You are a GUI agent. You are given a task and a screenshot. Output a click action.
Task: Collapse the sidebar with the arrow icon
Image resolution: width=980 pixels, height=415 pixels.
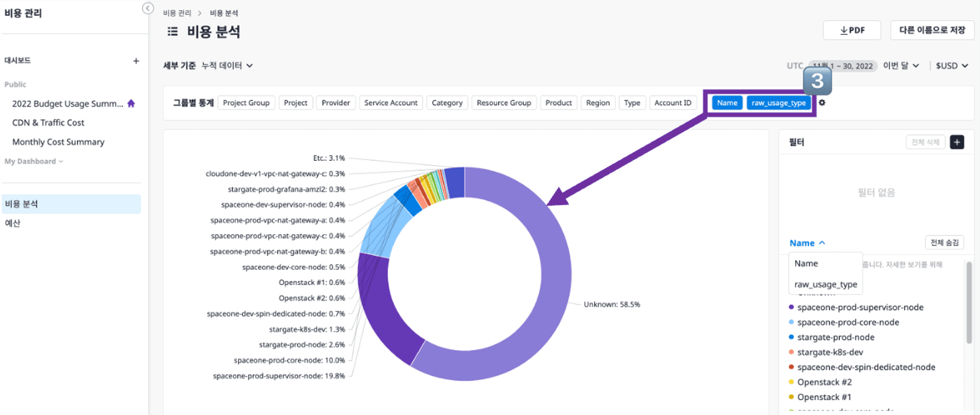[148, 8]
